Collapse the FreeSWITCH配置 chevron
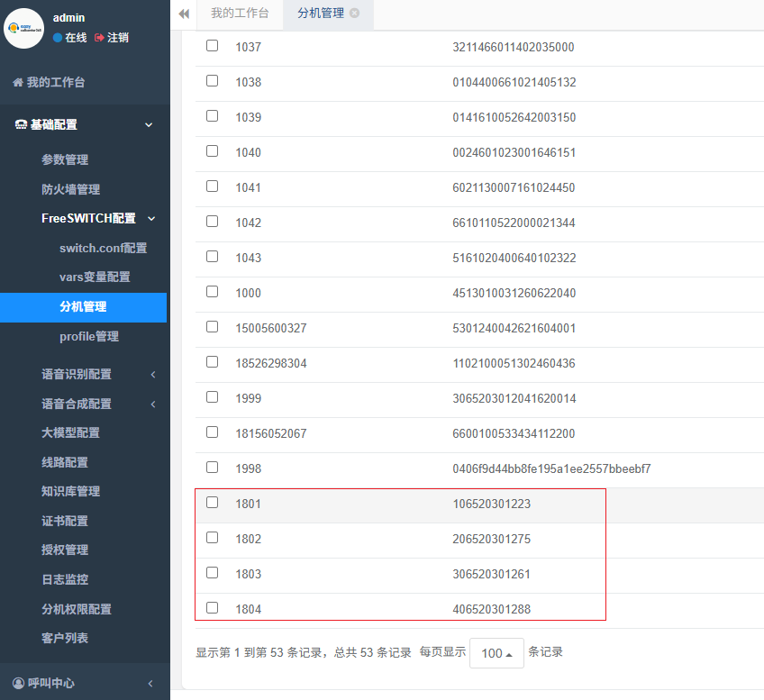This screenshot has height=700, width=764. point(151,219)
